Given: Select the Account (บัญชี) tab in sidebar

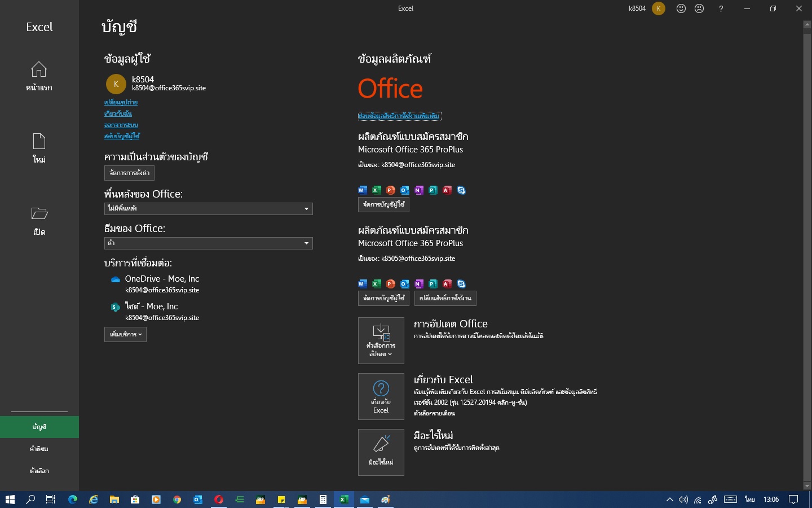Looking at the screenshot, I should point(39,427).
